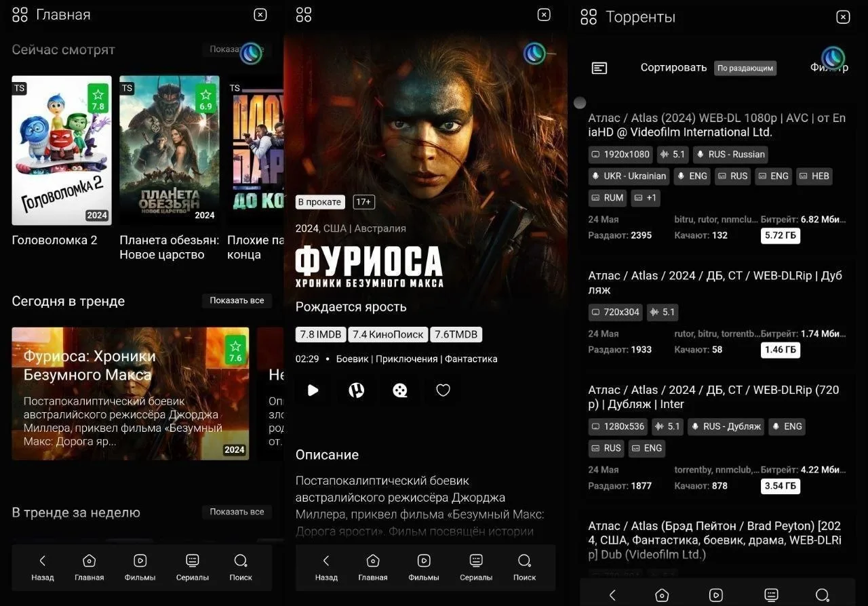Tap Главная in the Фуриоса screen's bottom bar
The image size is (868, 606).
(x=373, y=567)
